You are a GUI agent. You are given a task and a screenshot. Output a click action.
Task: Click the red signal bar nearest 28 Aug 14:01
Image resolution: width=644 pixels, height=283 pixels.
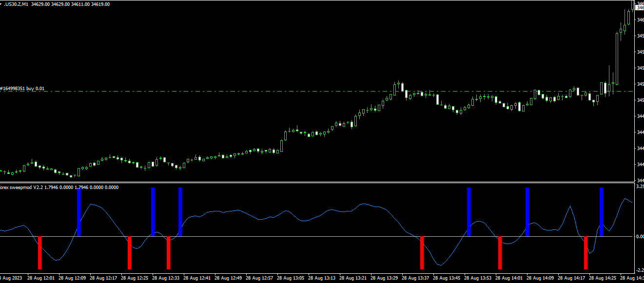tap(500, 253)
